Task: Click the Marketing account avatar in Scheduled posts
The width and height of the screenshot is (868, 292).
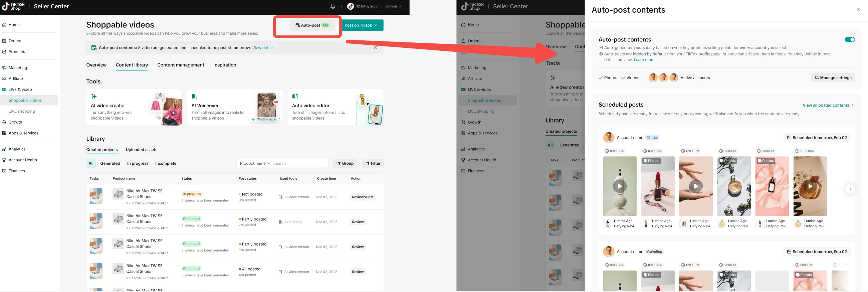Action: [x=609, y=252]
